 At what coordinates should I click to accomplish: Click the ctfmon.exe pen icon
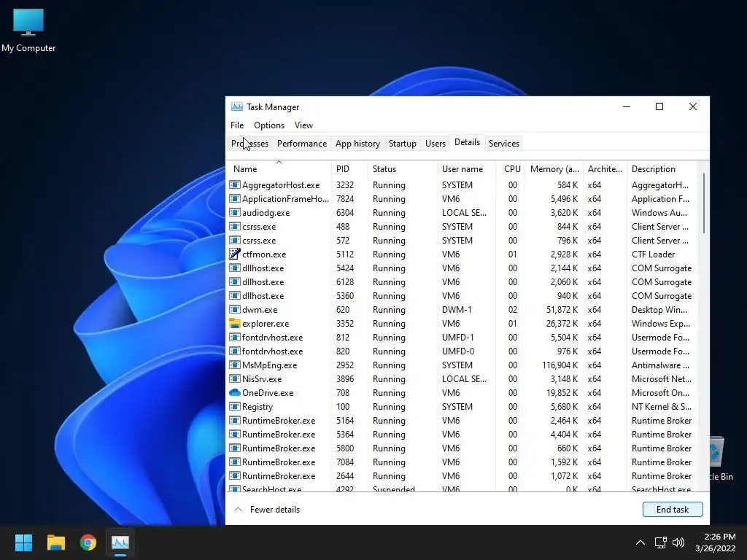(234, 254)
